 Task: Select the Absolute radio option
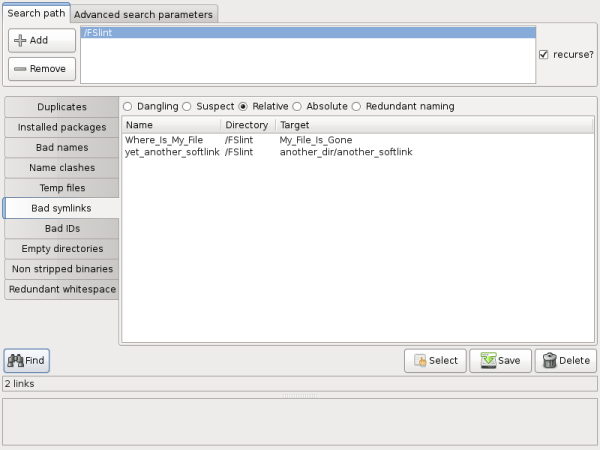tap(298, 106)
